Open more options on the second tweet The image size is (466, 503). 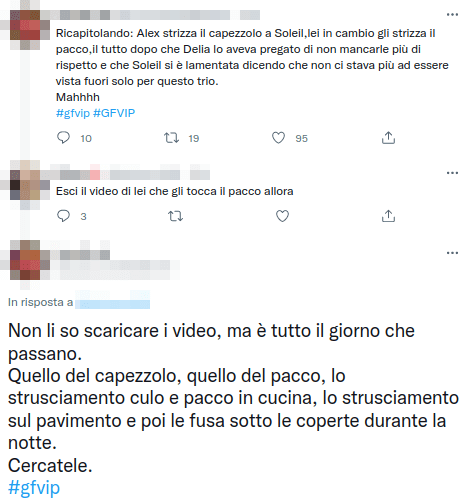[452, 173]
